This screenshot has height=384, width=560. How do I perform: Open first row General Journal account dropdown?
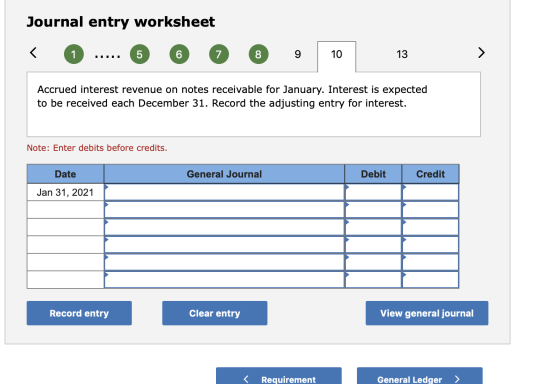(x=224, y=192)
